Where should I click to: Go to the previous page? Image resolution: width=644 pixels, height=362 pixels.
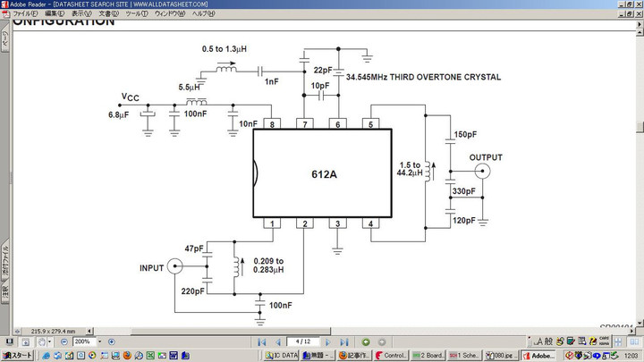click(278, 342)
